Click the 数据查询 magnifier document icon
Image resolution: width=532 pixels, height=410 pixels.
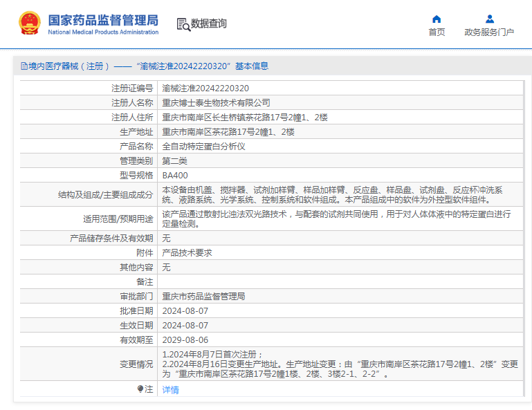pos(183,24)
